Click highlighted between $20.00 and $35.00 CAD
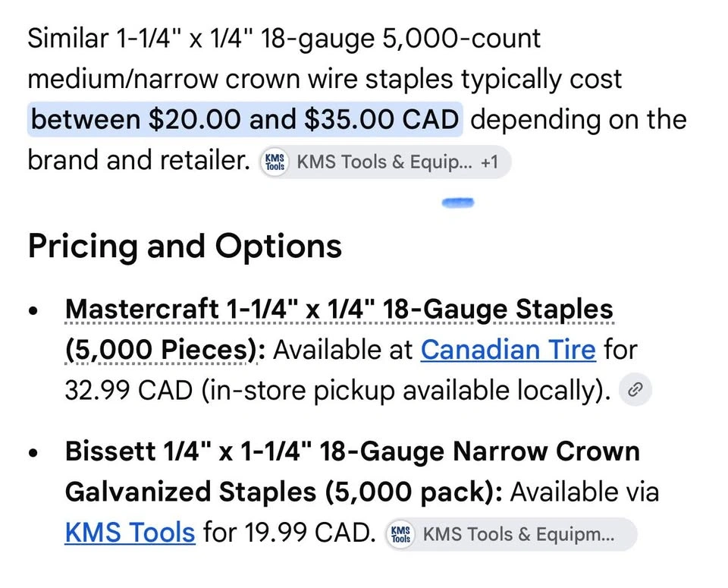Viewport: 728px width, 588px height. tap(245, 119)
